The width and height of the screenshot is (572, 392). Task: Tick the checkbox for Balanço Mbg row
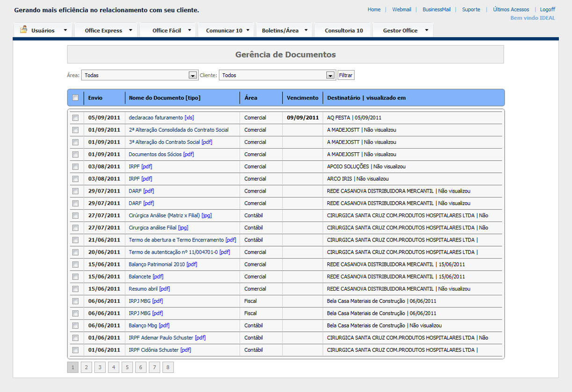[75, 326]
